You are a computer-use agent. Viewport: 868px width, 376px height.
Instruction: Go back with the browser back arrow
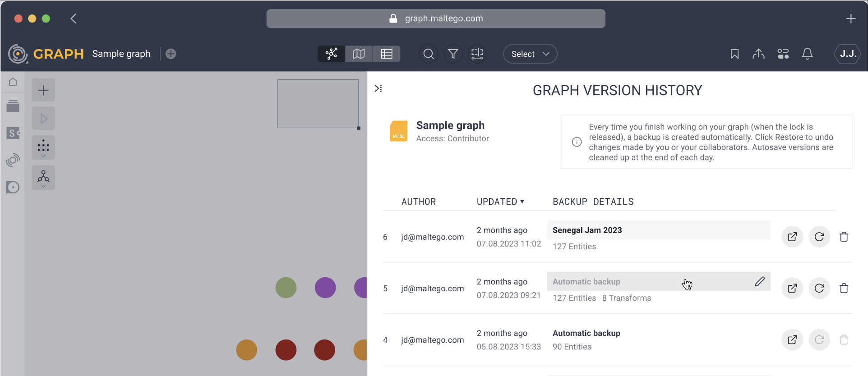pyautogui.click(x=74, y=18)
